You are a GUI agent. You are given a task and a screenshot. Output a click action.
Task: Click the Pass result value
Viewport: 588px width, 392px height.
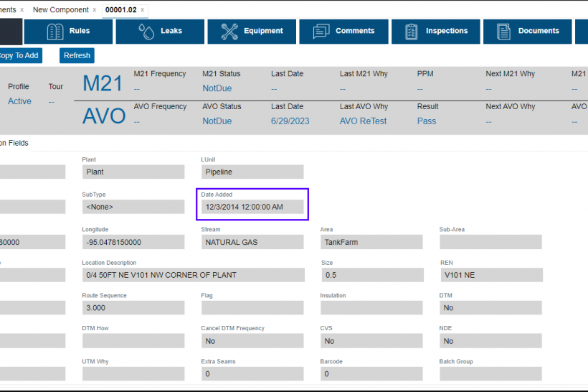[x=426, y=121]
